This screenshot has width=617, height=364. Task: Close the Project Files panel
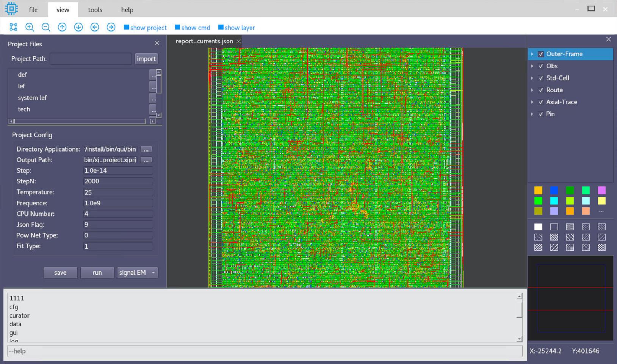click(x=157, y=43)
